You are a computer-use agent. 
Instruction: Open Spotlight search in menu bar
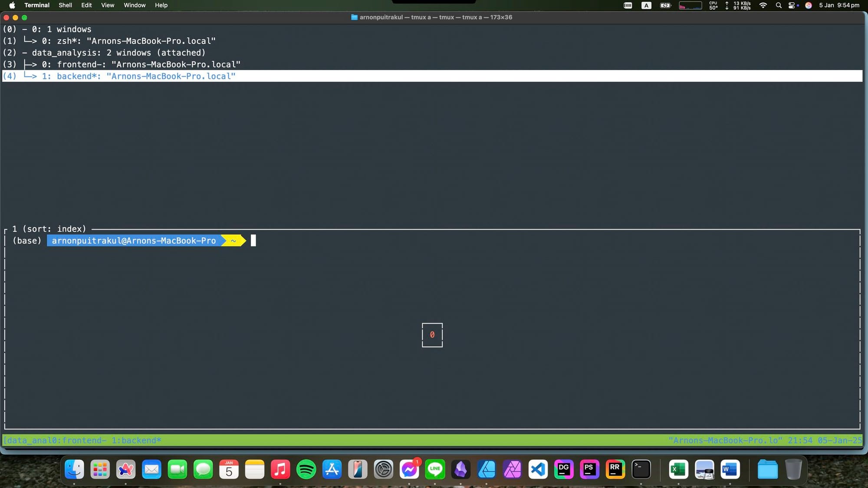click(x=779, y=5)
